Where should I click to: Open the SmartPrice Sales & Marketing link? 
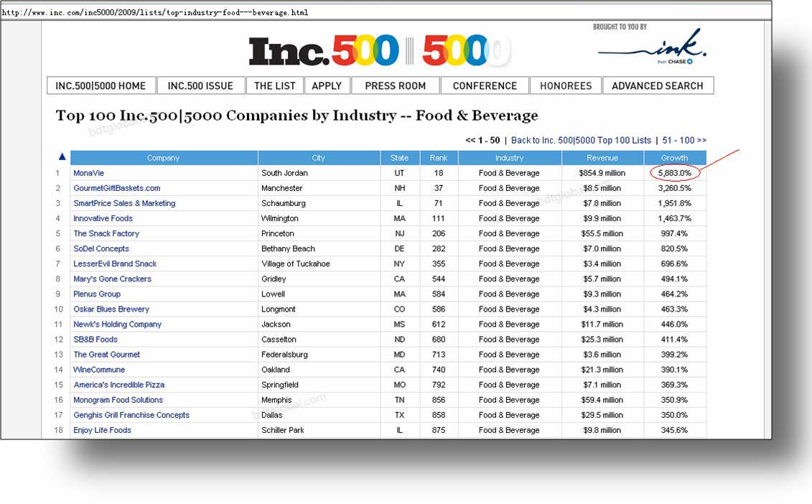click(x=124, y=203)
